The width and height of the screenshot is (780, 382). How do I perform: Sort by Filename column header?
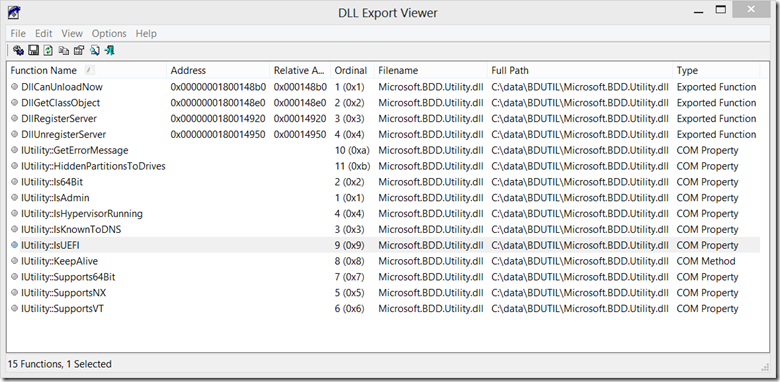[x=431, y=71]
